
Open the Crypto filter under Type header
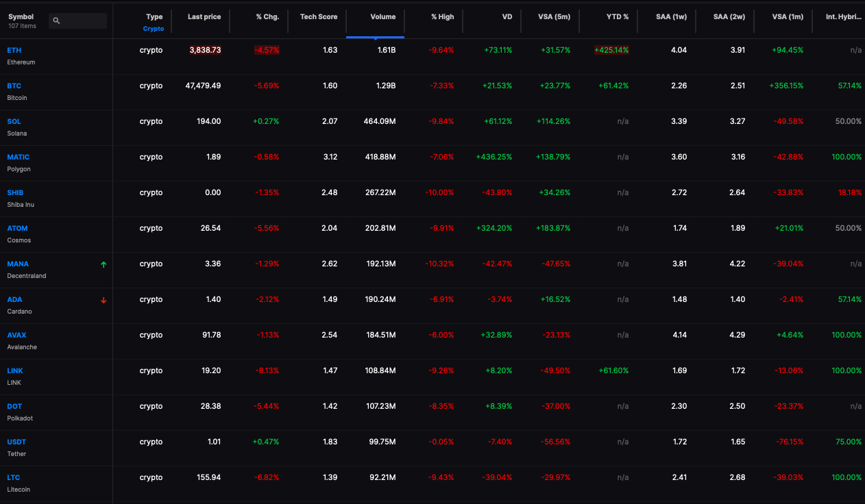154,29
